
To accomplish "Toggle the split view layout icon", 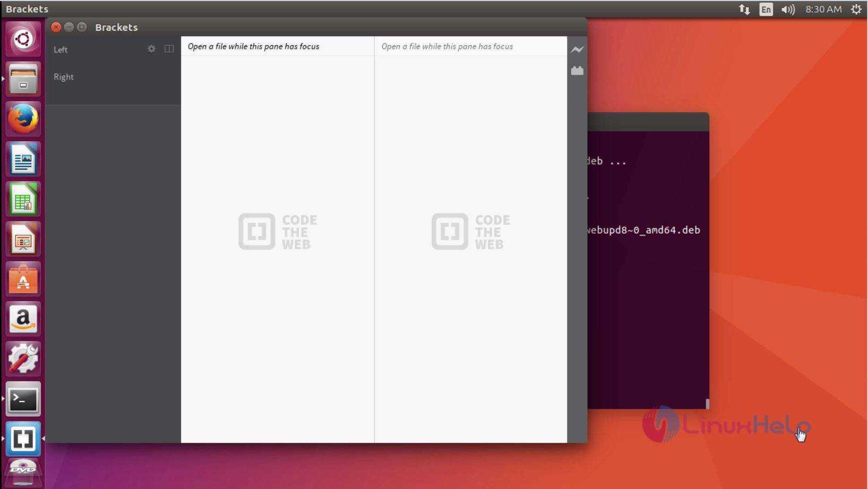I will (x=169, y=49).
